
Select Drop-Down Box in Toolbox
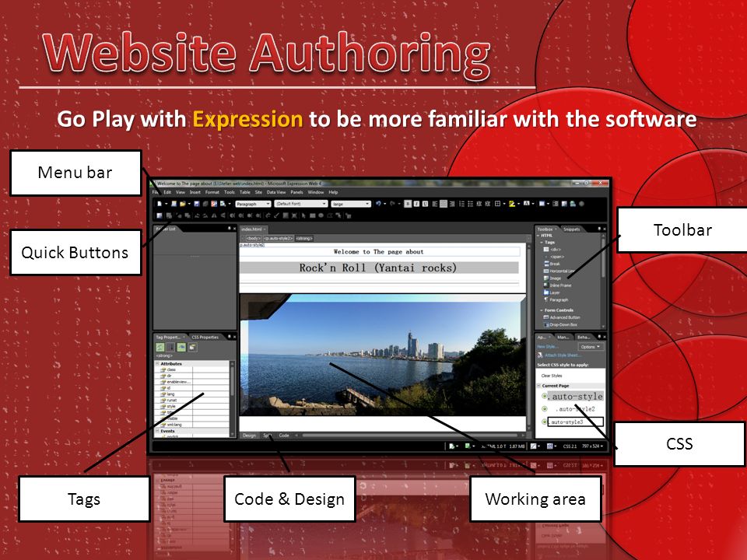coord(560,325)
